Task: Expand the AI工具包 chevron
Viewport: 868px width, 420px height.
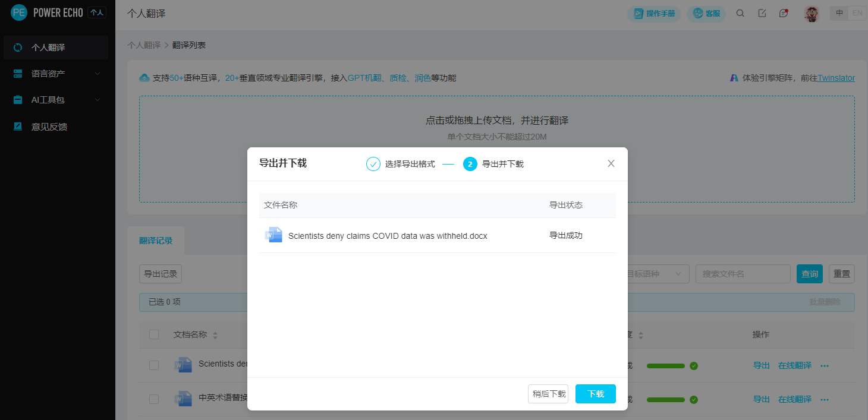Action: 97,100
